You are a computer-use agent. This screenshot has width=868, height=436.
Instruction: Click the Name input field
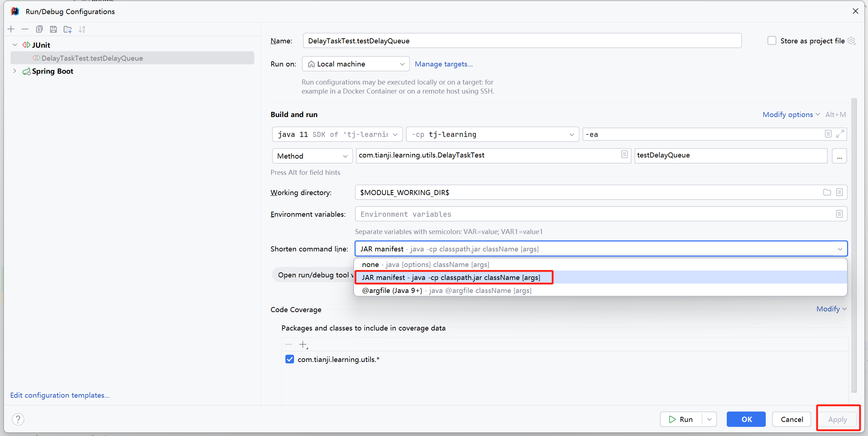[x=522, y=41]
